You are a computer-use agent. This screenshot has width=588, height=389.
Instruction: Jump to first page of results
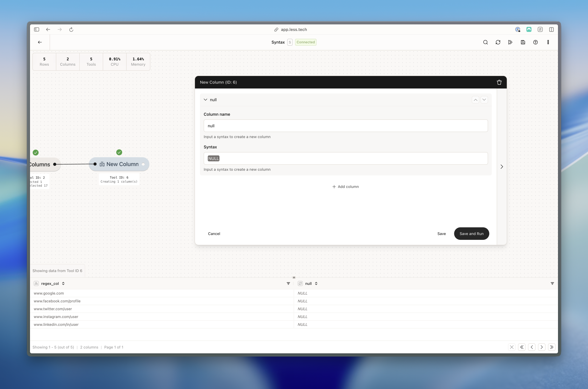pos(522,347)
